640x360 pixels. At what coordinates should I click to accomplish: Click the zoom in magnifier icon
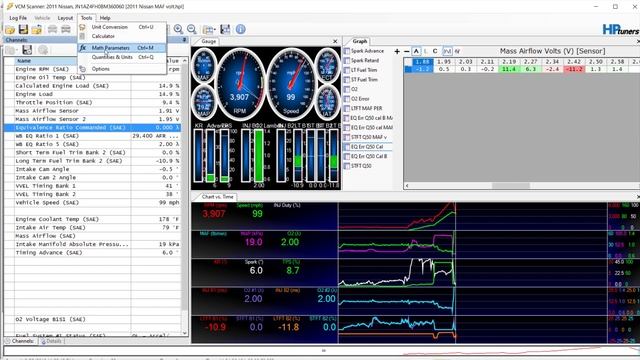click(x=178, y=29)
